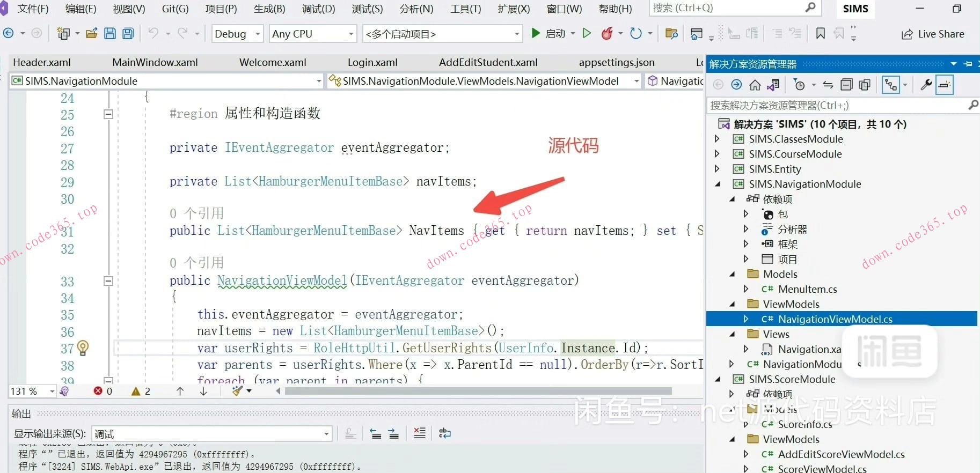
Task: Toggle word wrap in the Output panel
Action: (x=445, y=433)
